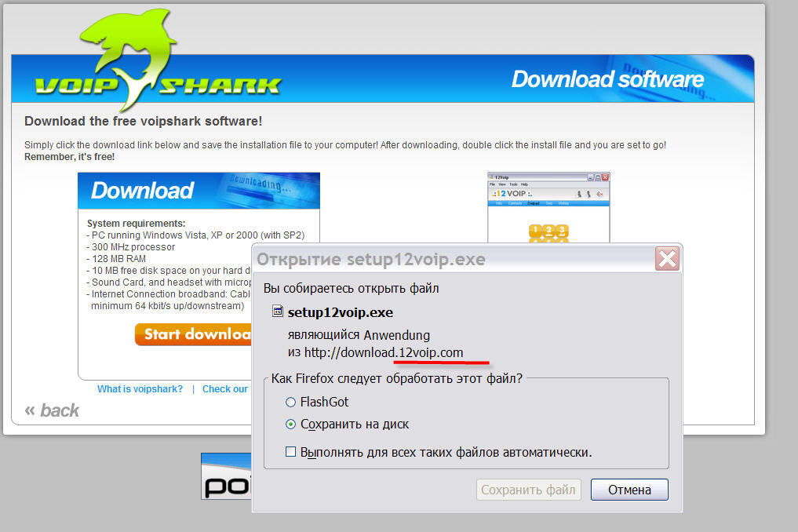This screenshot has height=532, width=798.
Task: Click the 128 MB RAM requirement line
Action: pos(116,259)
